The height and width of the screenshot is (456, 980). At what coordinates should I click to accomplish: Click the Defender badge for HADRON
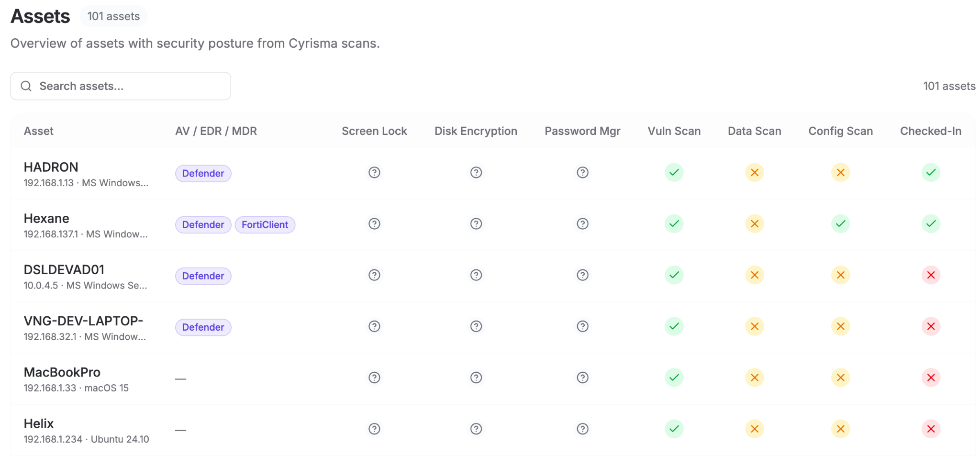click(x=203, y=173)
